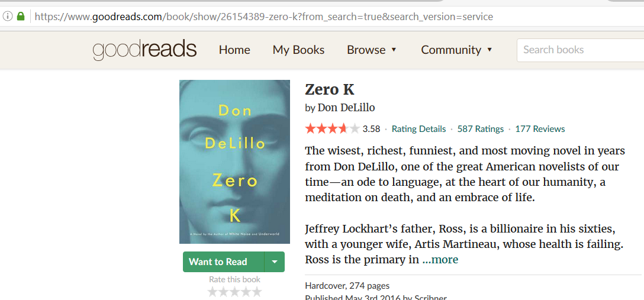The width and height of the screenshot is (644, 300).
Task: Expand the Browse menu
Action: click(x=372, y=50)
